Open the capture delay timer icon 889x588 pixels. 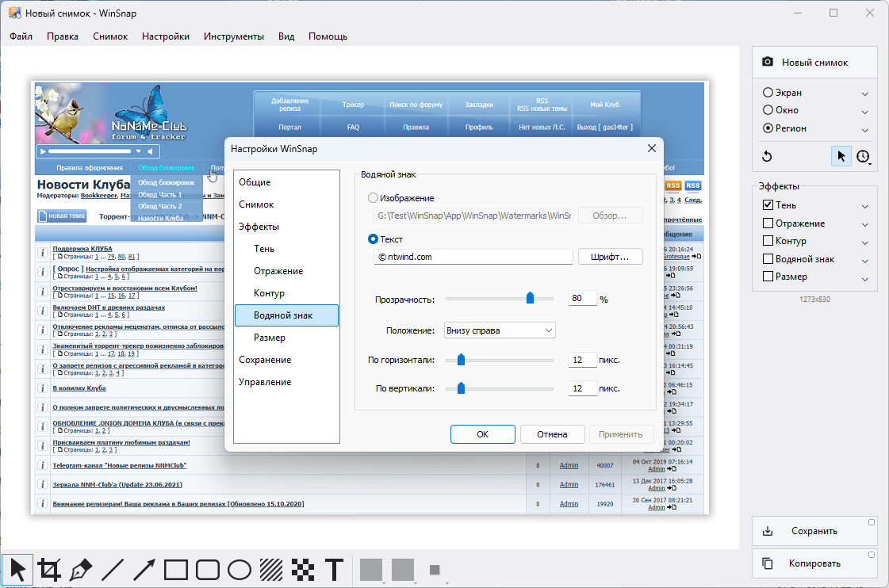(863, 156)
